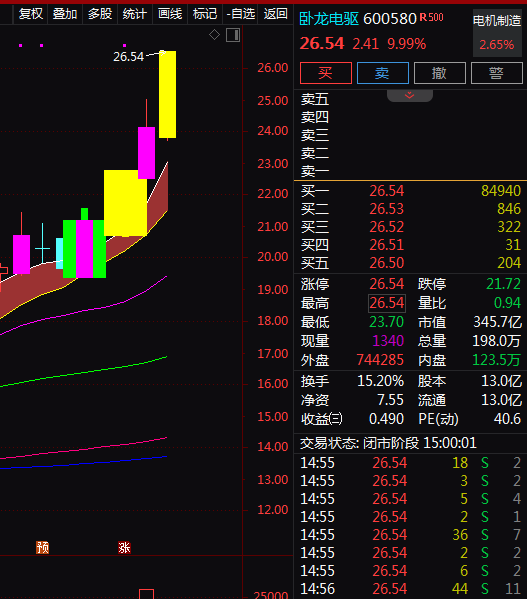Click the blue 卖 sell button

tap(383, 73)
